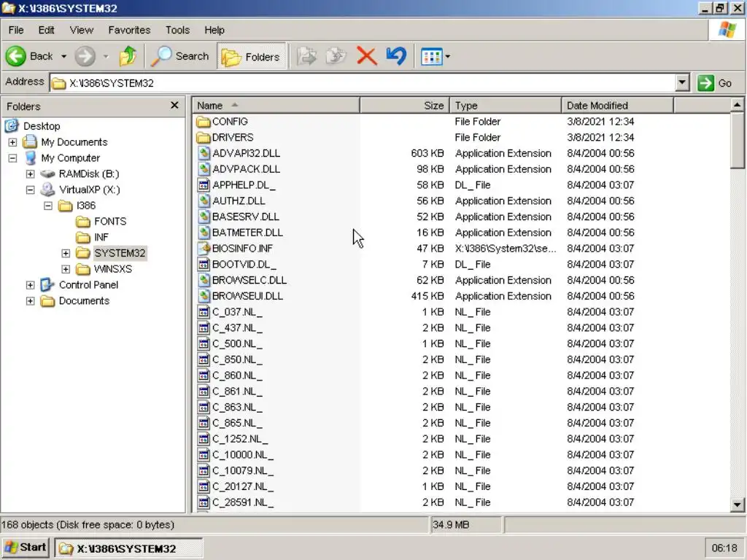Collapse the I386 tree node
The height and width of the screenshot is (560, 747).
click(x=48, y=205)
